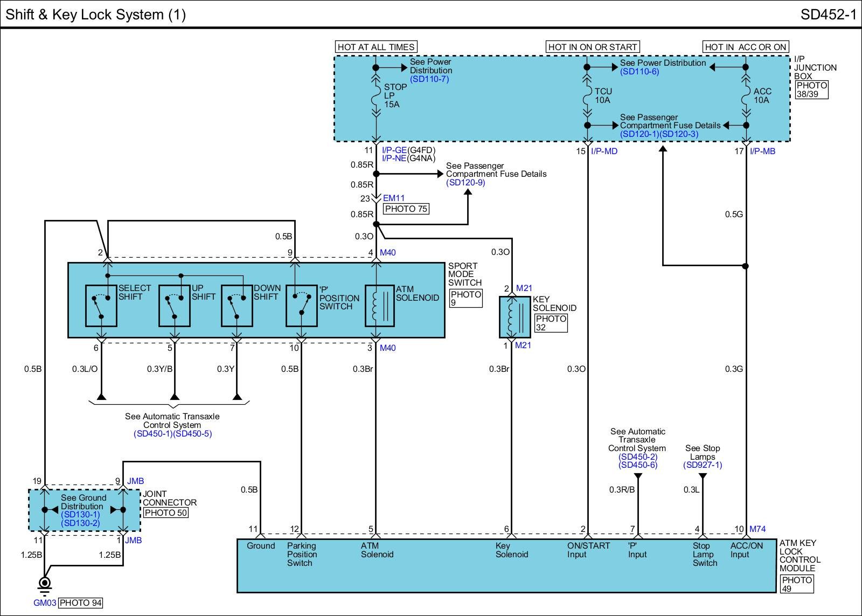Go to the SD450-5 transaxle control link
Viewport: 862px width, 616px height.
(193, 434)
